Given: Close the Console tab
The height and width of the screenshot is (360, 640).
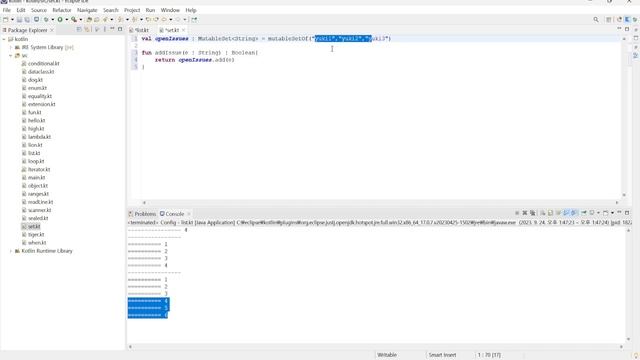Looking at the screenshot, I should click(x=189, y=214).
